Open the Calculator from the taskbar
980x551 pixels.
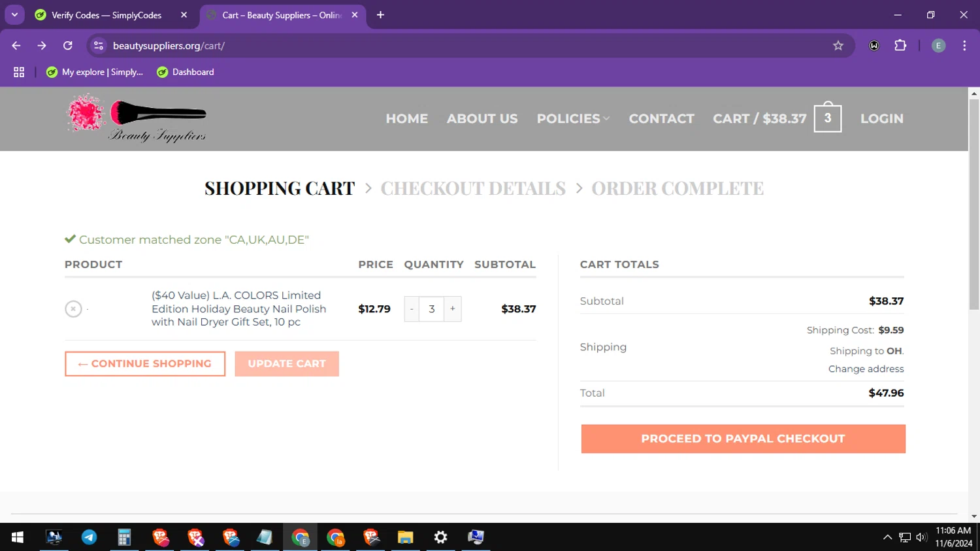coord(124,537)
